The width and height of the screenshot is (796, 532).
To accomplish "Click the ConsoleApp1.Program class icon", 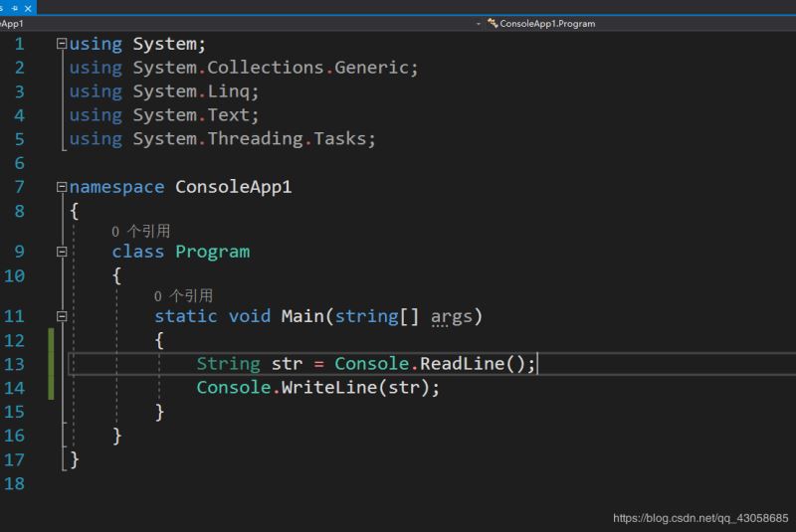I will (492, 23).
